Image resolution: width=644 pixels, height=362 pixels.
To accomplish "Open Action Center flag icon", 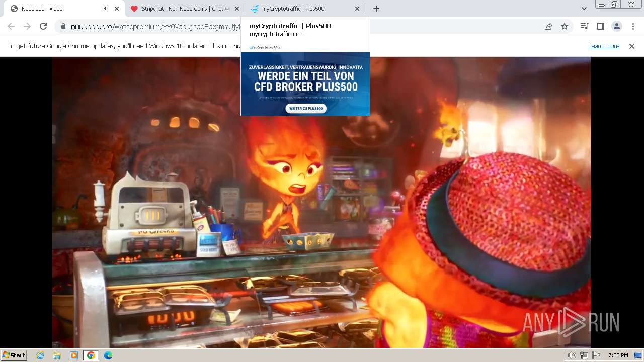I will (596, 355).
